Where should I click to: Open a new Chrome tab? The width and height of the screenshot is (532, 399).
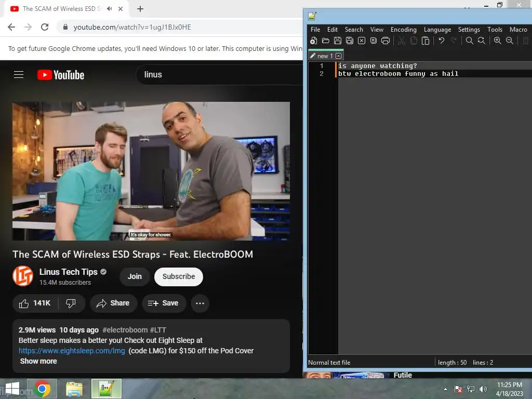pyautogui.click(x=140, y=9)
